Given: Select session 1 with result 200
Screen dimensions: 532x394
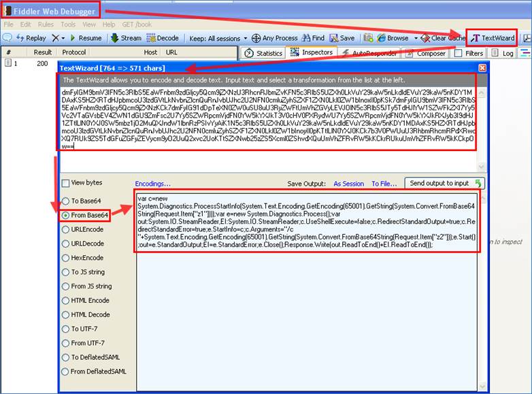Looking at the screenshot, I should [29, 63].
